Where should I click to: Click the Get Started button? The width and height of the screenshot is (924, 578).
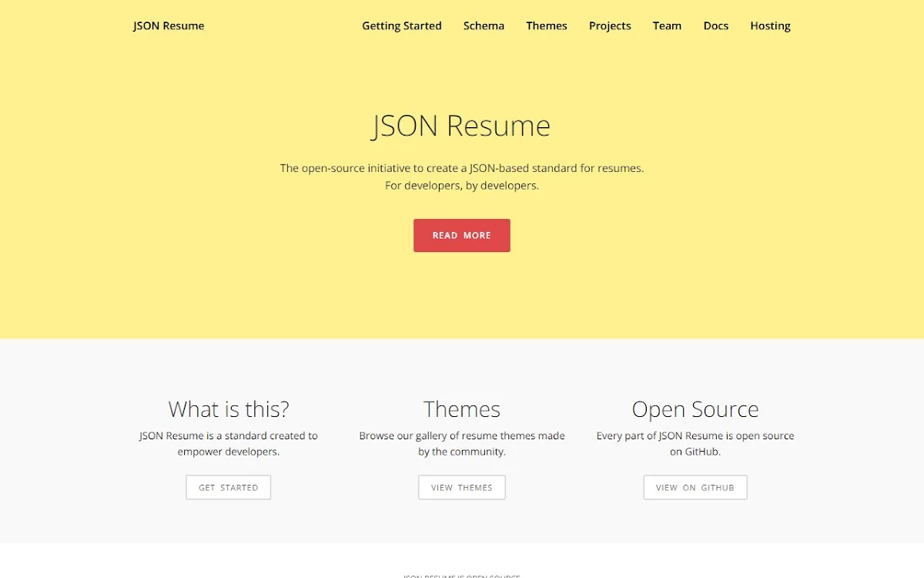[x=229, y=487]
